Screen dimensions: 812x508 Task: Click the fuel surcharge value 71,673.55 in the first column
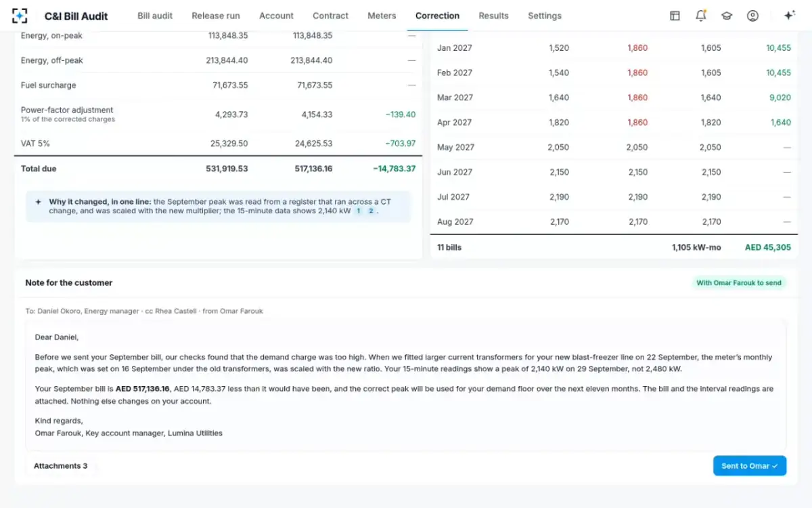tap(230, 85)
